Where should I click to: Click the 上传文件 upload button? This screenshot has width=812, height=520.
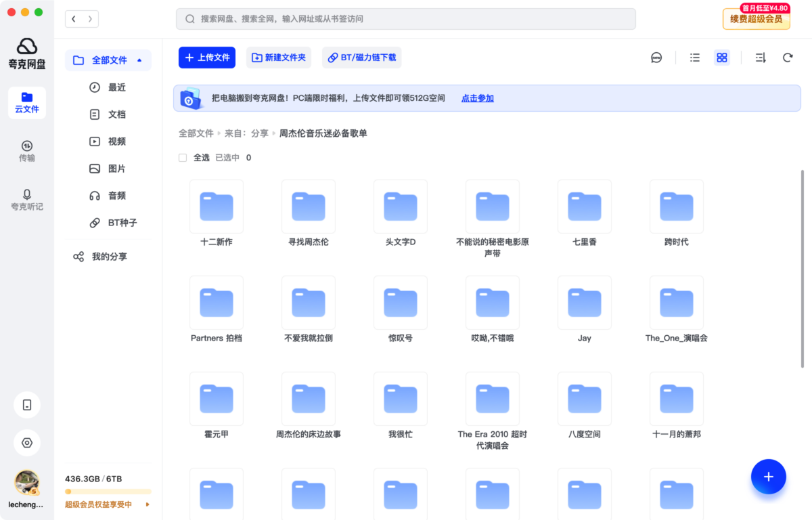tap(207, 58)
